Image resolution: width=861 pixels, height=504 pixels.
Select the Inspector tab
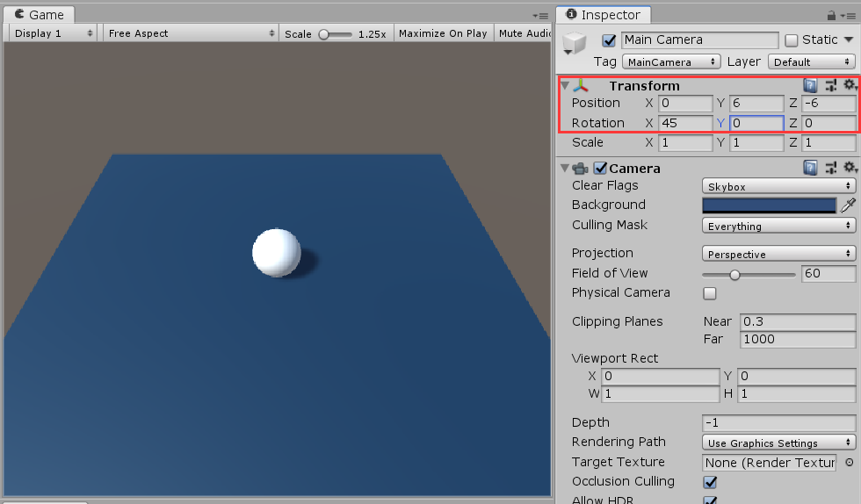[x=604, y=15]
